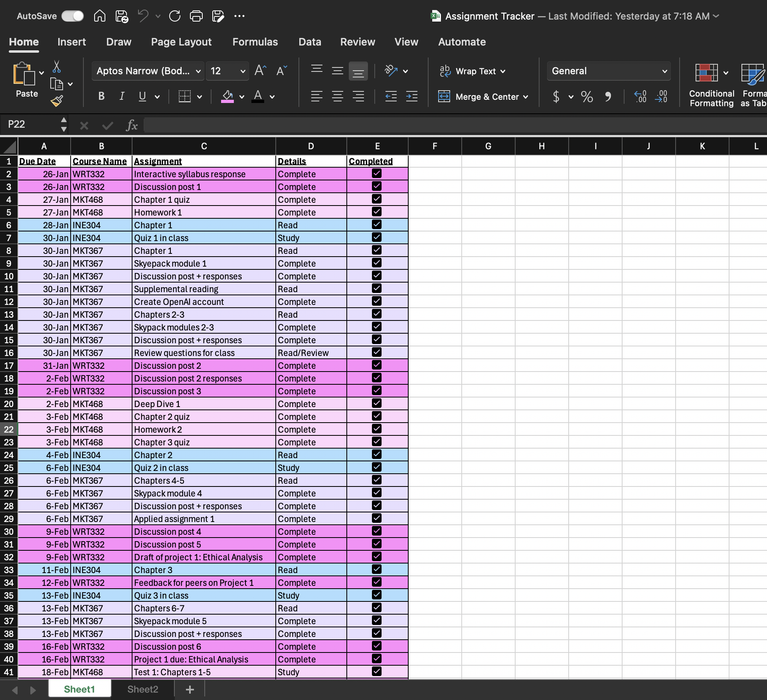Open the Wrap Text dropdown
Image resolution: width=767 pixels, height=700 pixels.
[x=503, y=71]
